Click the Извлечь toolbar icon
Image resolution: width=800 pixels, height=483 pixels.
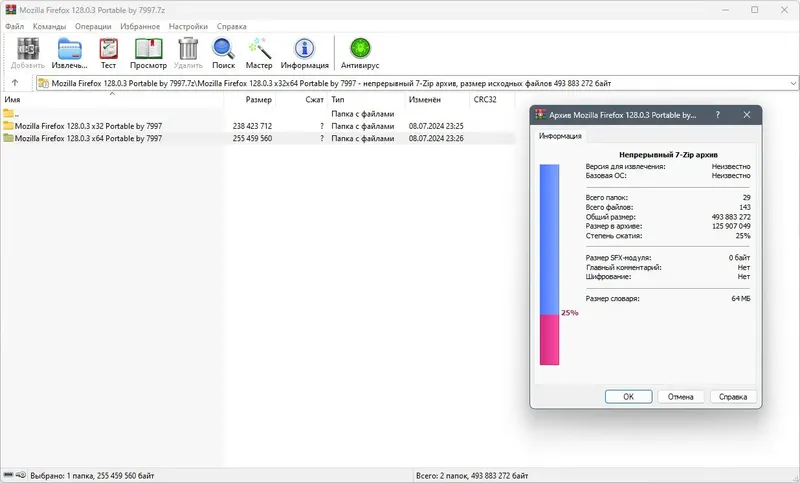click(x=69, y=49)
